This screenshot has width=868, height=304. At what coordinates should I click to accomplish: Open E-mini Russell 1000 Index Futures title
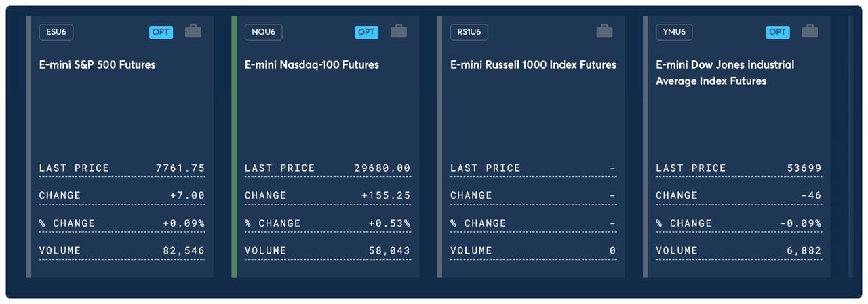(x=533, y=65)
